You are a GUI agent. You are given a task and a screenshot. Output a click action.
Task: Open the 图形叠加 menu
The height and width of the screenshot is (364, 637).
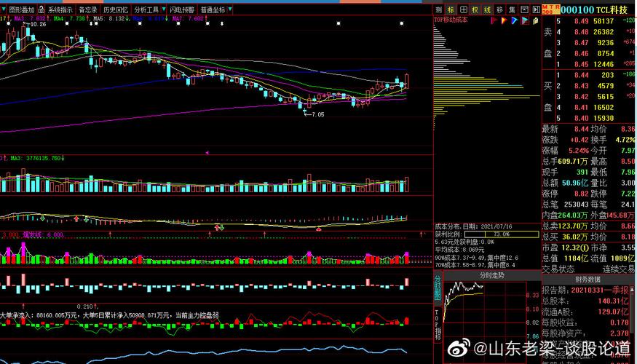pyautogui.click(x=22, y=9)
